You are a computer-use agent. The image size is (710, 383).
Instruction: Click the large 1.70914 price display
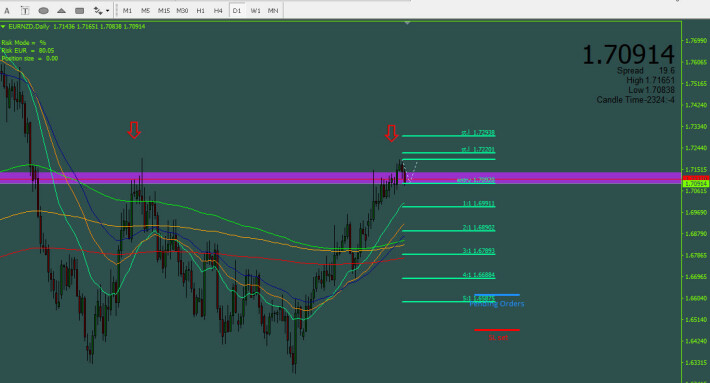tap(628, 54)
